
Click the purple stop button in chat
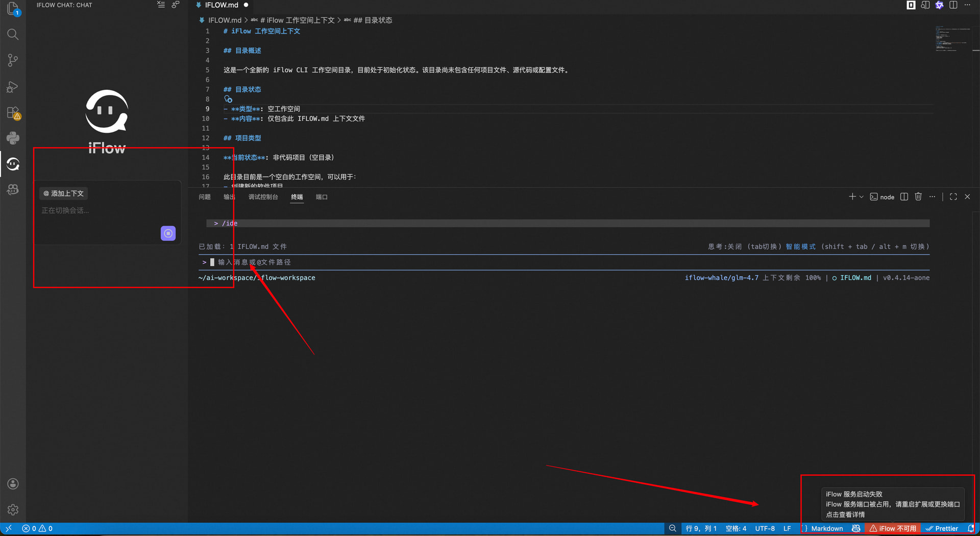click(168, 233)
